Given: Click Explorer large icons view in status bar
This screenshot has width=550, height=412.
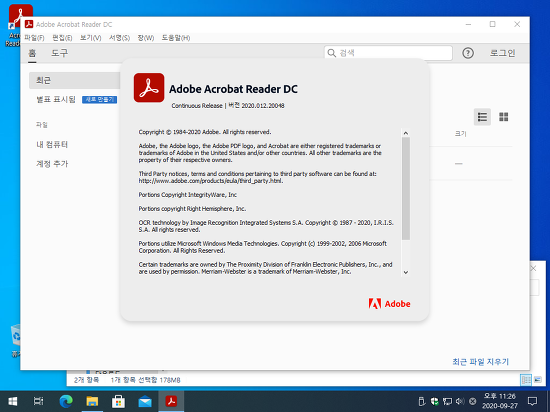Looking at the screenshot, I should pyautogui.click(x=538, y=380).
